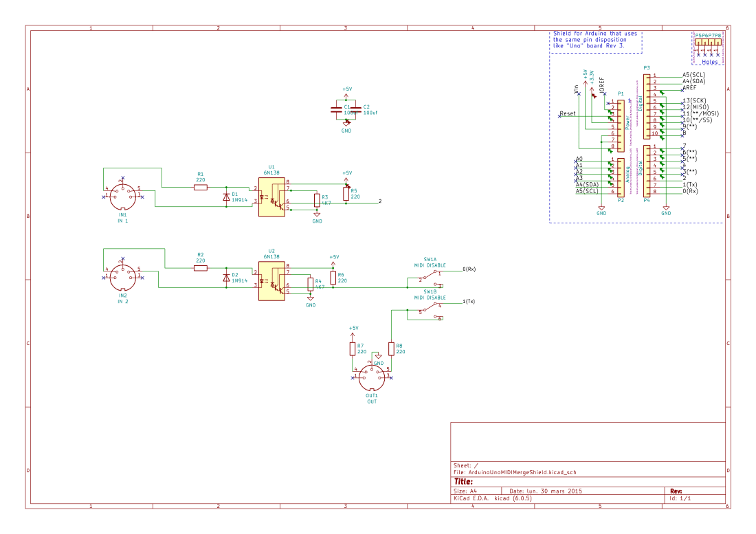Select the U1 6N138 optocoupler symbol
The width and height of the screenshot is (756, 534).
pyautogui.click(x=271, y=196)
